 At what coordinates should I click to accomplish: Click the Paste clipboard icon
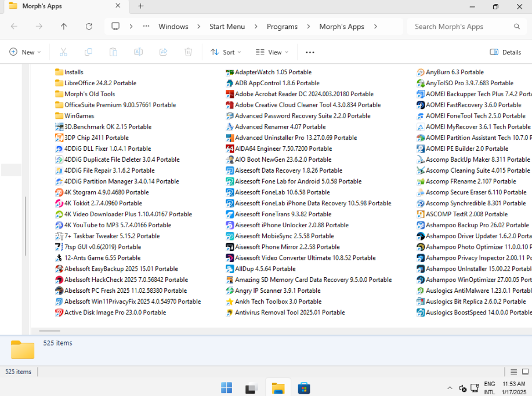point(113,52)
